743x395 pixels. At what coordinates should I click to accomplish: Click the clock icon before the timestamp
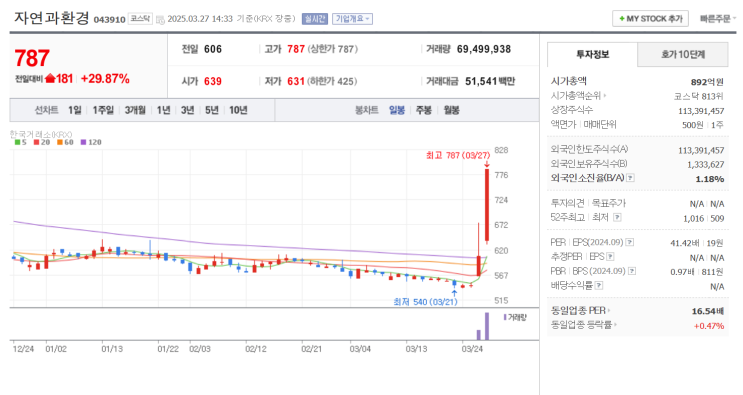[x=160, y=19]
